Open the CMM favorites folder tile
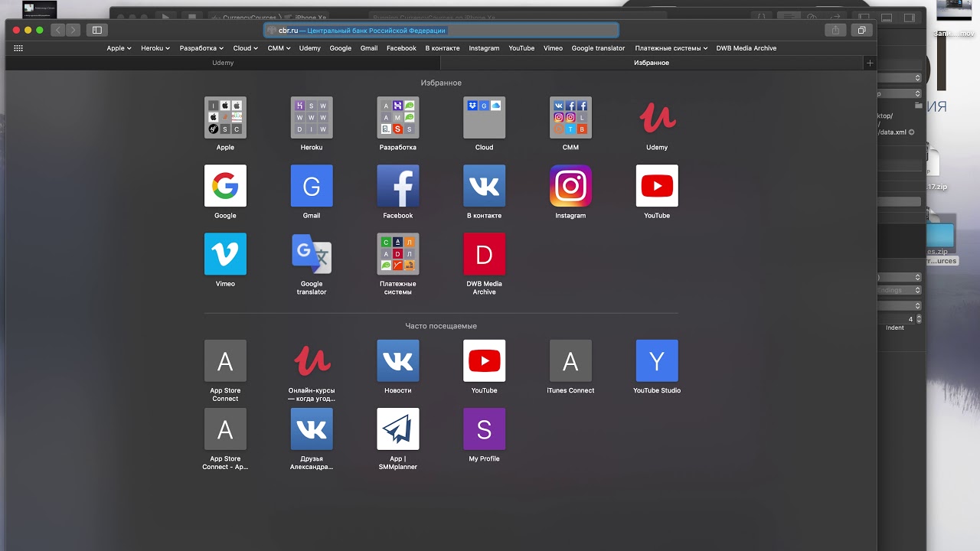Viewport: 980px width, 551px height. 570,117
